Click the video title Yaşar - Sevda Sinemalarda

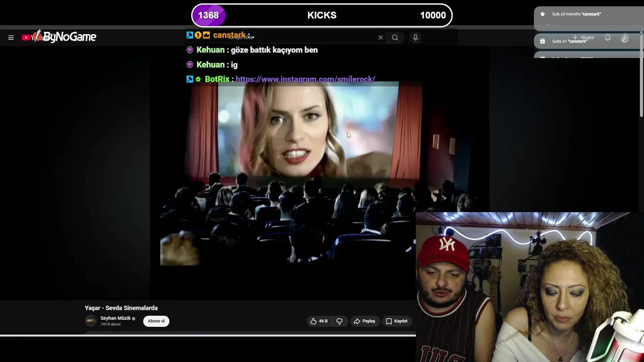(121, 308)
